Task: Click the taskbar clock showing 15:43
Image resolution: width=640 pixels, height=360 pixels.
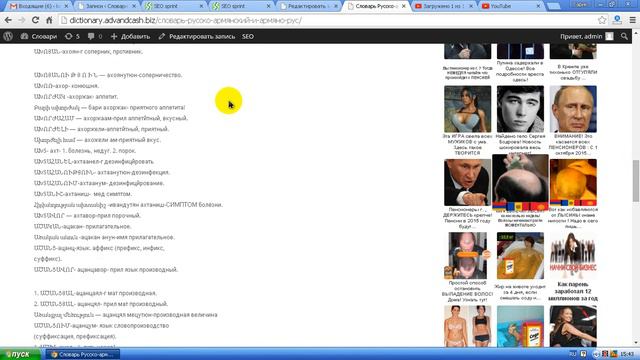Action: point(627,354)
